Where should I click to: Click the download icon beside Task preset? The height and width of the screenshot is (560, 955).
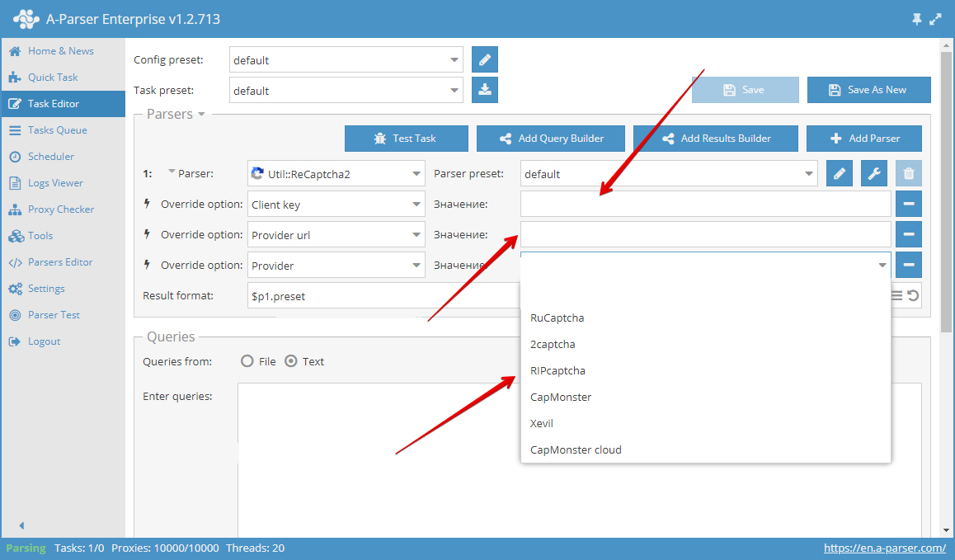pos(485,90)
